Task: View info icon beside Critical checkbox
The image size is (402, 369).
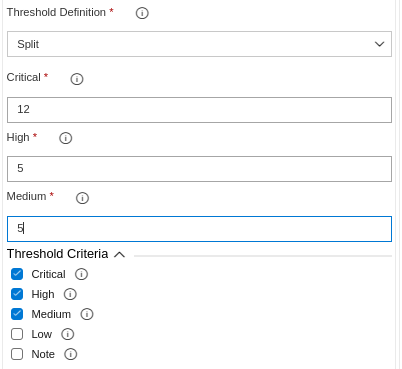Action: 81,274
